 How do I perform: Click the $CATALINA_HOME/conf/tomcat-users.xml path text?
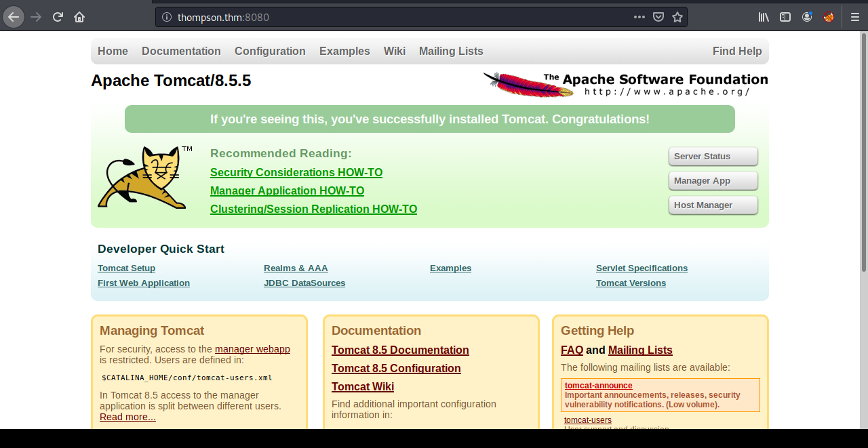coord(187,378)
